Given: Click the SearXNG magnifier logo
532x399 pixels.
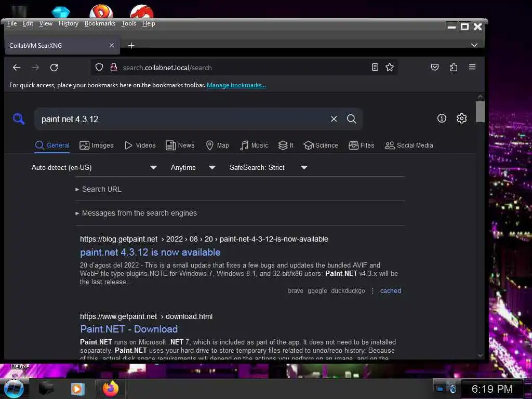Looking at the screenshot, I should click(x=19, y=119).
